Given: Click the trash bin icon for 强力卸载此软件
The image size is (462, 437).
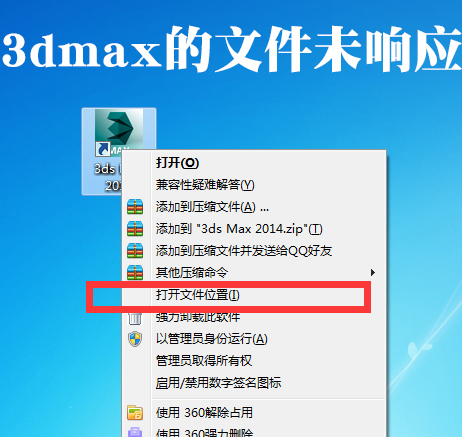Looking at the screenshot, I should point(135,318).
